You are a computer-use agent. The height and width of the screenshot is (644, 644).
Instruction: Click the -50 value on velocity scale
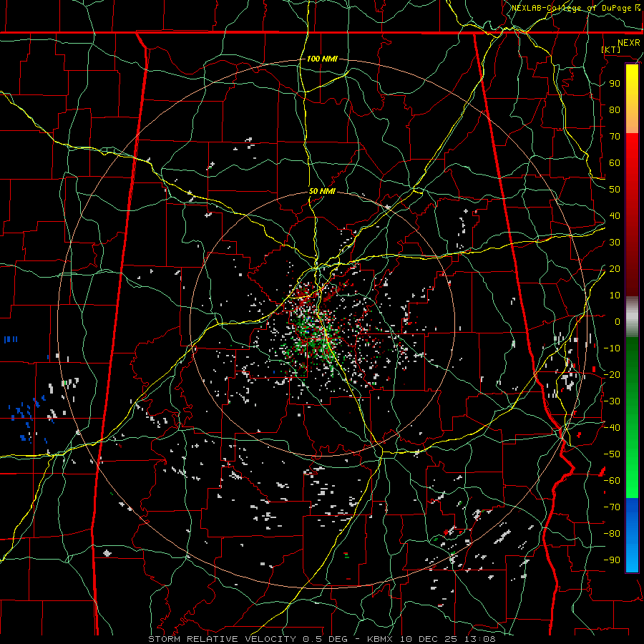point(612,454)
